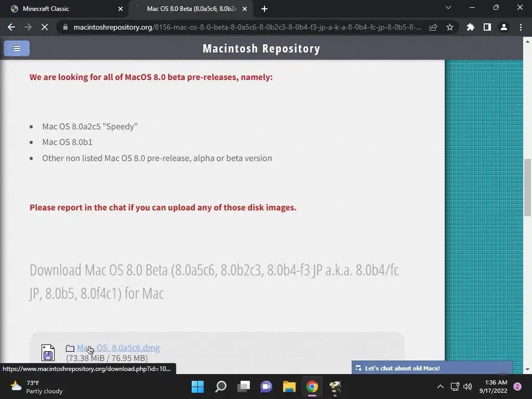Click the page vertical scrollbar thumb
Screen dimensions: 532x399
point(527,187)
